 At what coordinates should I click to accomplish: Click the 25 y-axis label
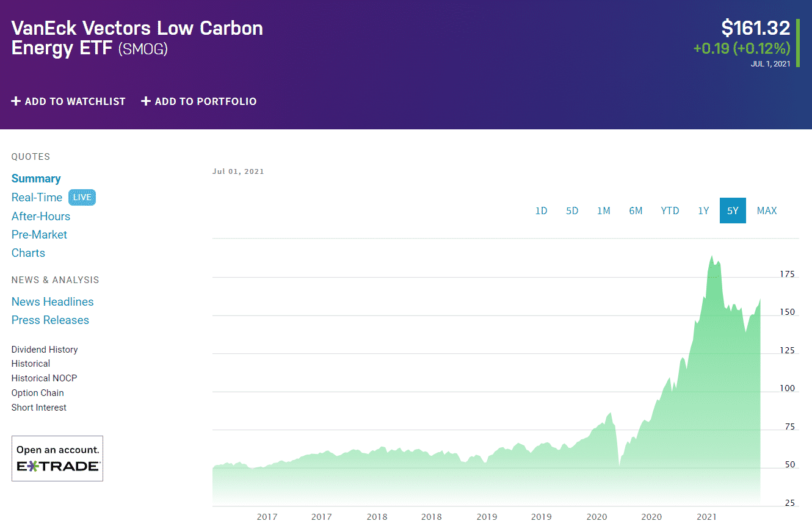790,503
